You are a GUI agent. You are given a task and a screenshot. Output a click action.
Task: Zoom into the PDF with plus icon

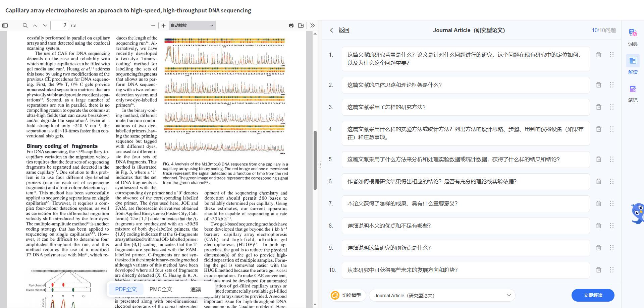coord(163,25)
